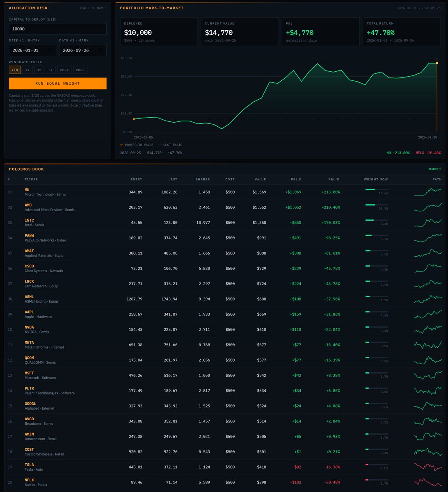Image resolution: width=448 pixels, height=492 pixels.
Task: Click the NFLX weight bar showing 2.7%
Action: click(377, 480)
